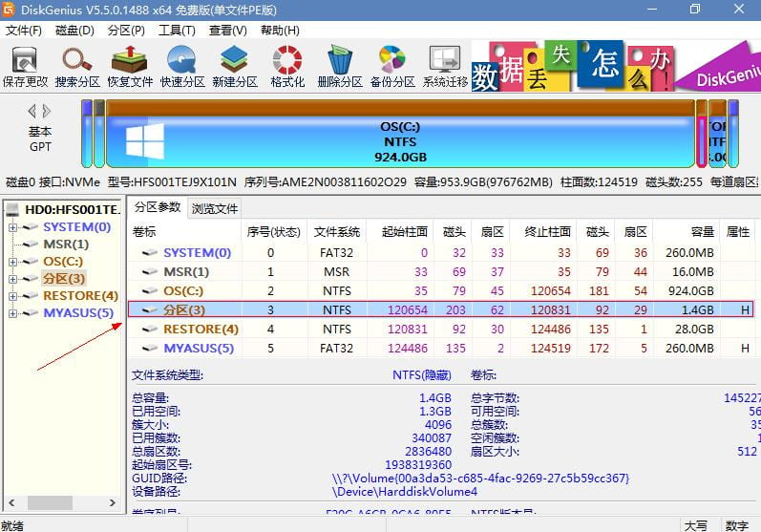
Task: Select the OS(C:) partition in the disk map
Action: coord(400,134)
